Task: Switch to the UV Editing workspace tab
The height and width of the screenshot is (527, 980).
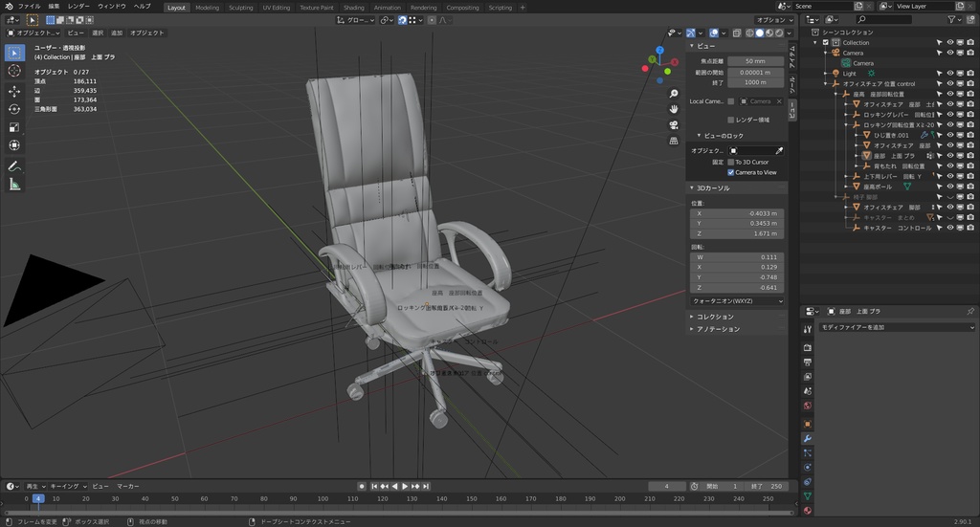Action: pos(277,8)
